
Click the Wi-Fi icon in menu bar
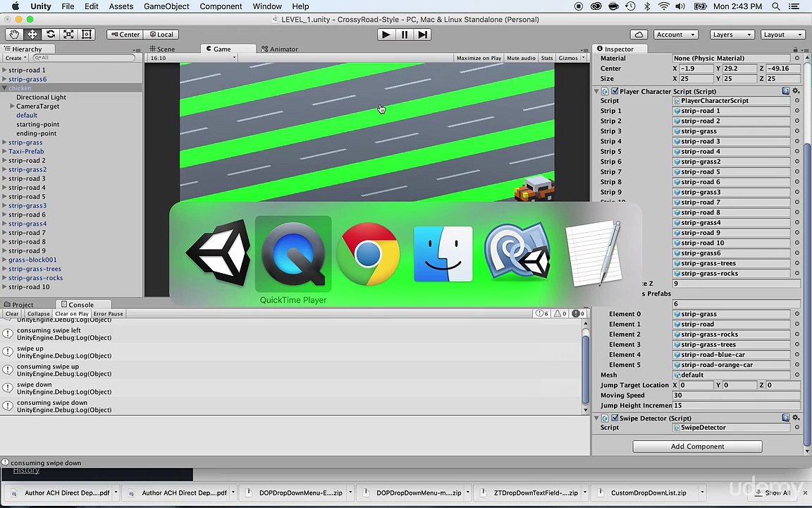663,6
